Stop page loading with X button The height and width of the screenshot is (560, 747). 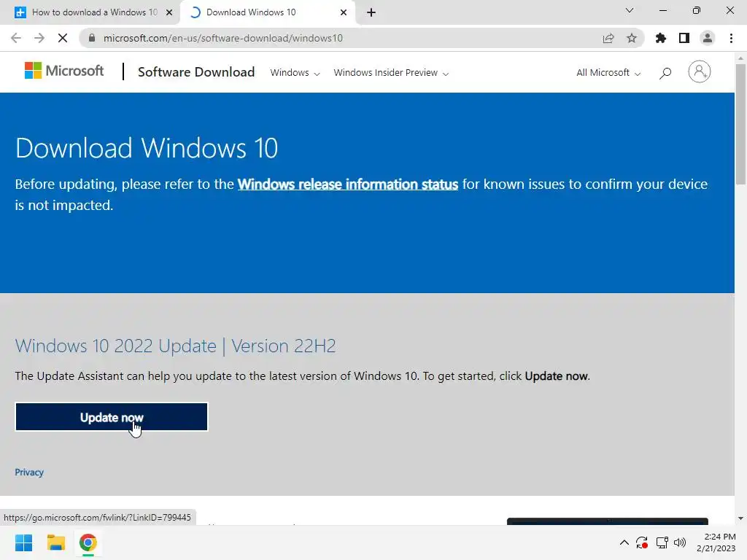pos(63,38)
